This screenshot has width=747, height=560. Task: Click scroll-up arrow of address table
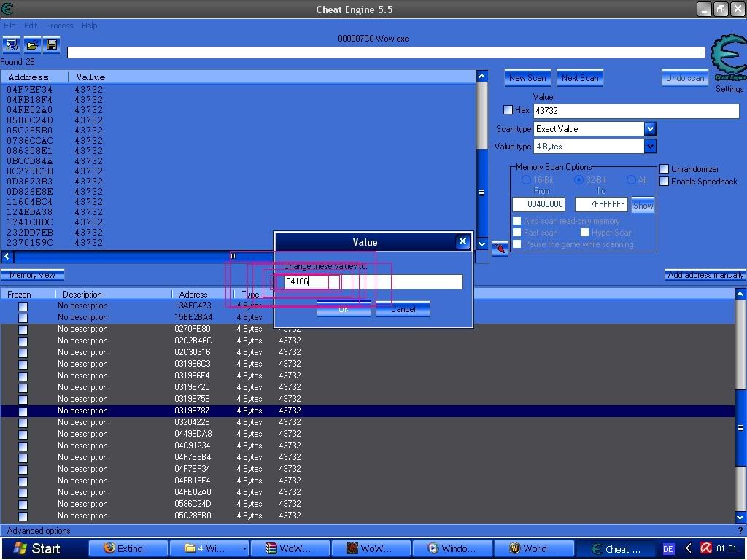coord(740,295)
